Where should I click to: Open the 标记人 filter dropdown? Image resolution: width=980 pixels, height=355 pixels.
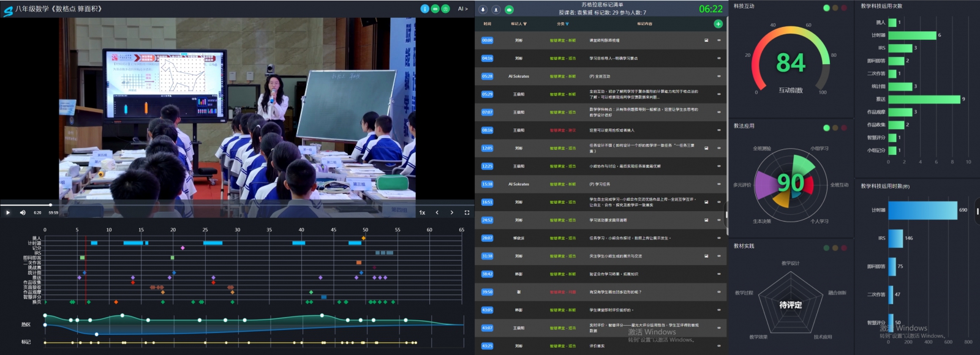point(525,24)
